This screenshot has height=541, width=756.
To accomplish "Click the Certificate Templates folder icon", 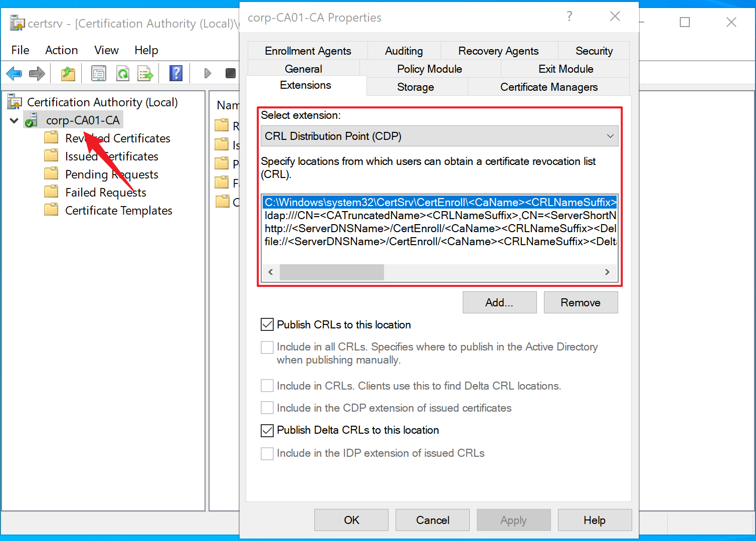I will click(51, 210).
